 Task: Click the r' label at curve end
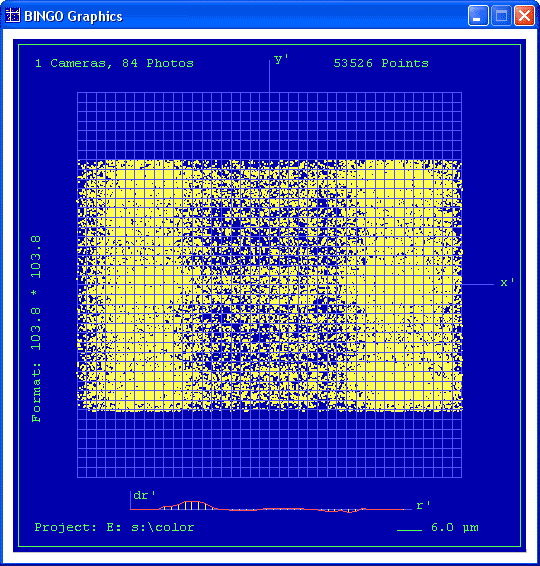coord(423,505)
